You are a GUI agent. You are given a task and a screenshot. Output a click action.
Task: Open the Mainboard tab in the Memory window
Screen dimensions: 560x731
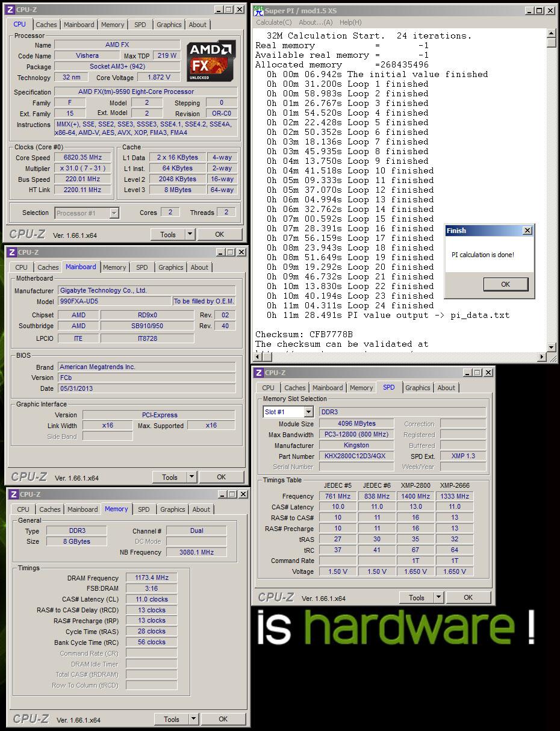[x=82, y=509]
